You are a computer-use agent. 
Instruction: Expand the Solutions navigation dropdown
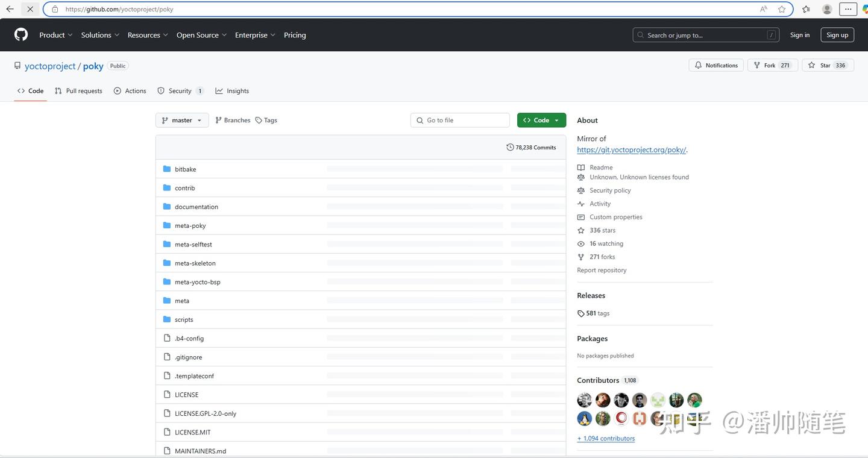point(100,35)
